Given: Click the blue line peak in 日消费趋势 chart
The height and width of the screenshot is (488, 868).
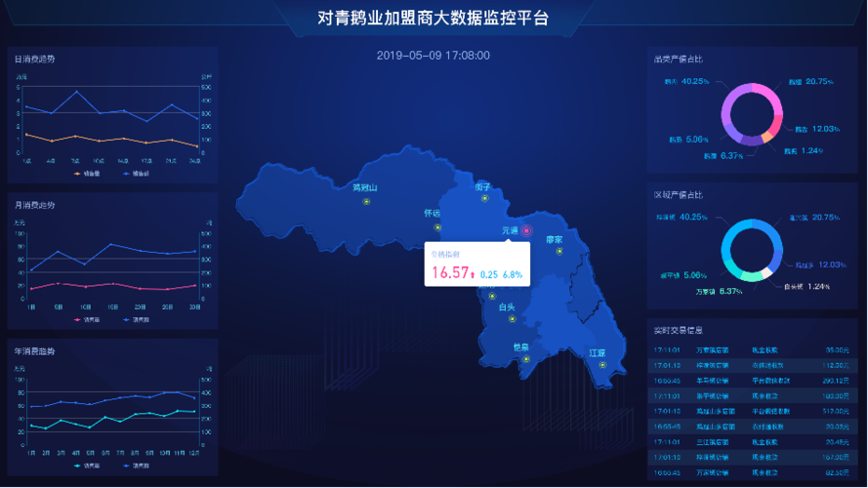Looking at the screenshot, I should pyautogui.click(x=76, y=92).
